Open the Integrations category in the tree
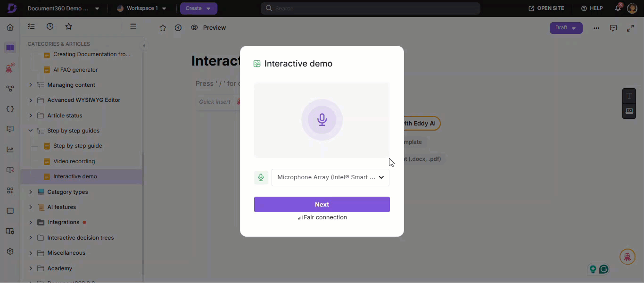 (63, 222)
